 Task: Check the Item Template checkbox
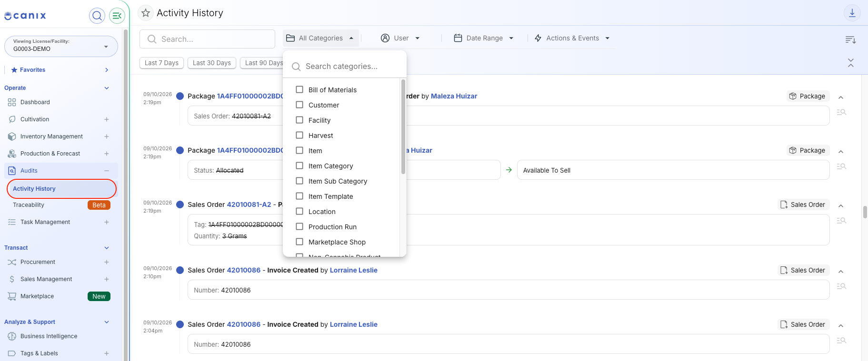click(299, 196)
